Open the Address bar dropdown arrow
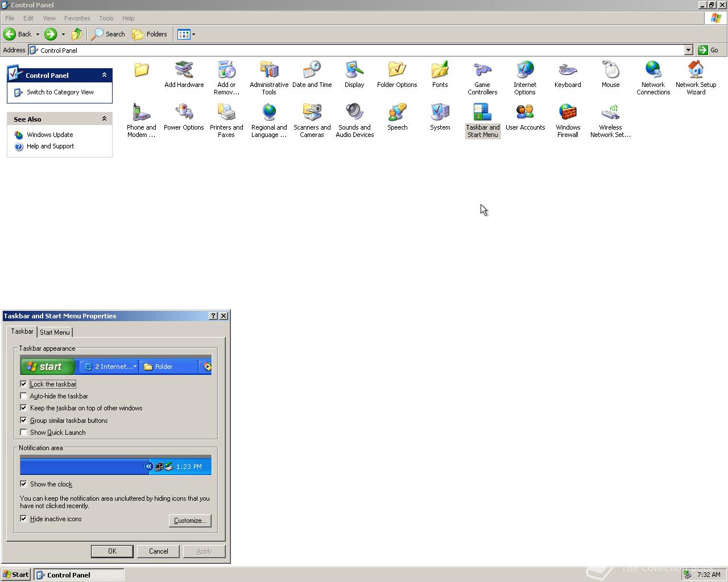Viewport: 728px width, 582px height. (x=688, y=50)
